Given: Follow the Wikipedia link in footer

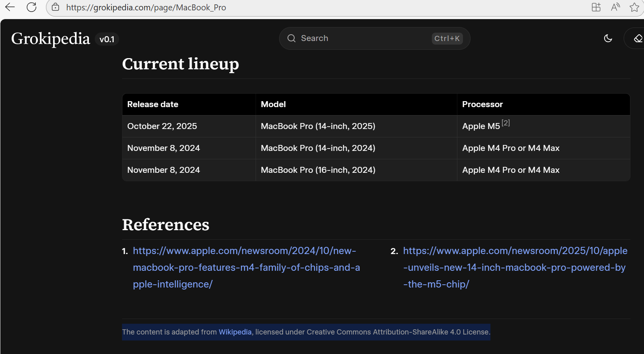Looking at the screenshot, I should (235, 332).
